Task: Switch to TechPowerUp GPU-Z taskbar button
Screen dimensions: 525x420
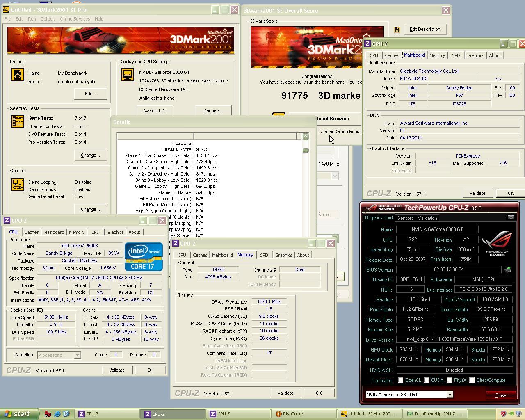Action: click(x=435, y=414)
